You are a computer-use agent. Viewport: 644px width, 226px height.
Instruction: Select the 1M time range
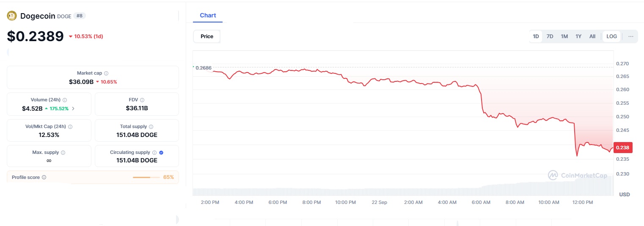pyautogui.click(x=564, y=36)
